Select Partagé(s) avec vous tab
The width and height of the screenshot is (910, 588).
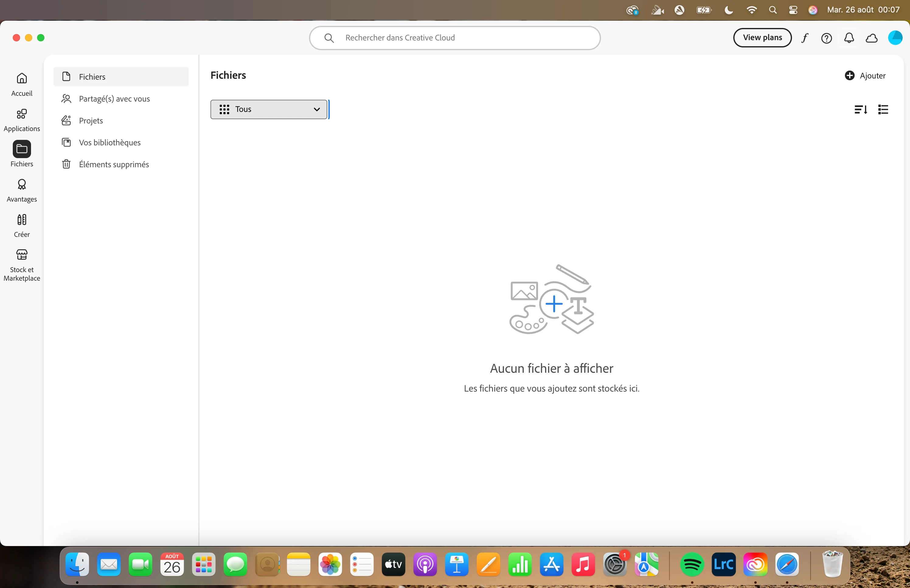pyautogui.click(x=114, y=99)
